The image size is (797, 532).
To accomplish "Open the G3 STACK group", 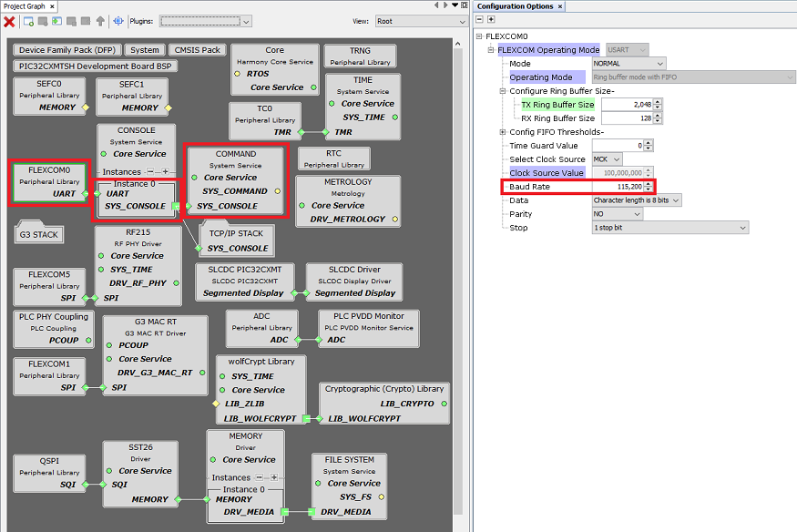I will pos(38,234).
